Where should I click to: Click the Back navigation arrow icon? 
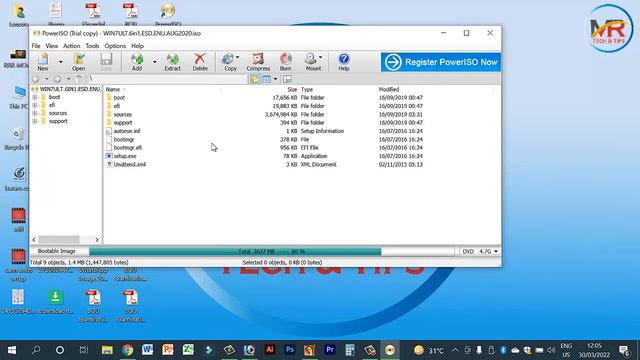(x=36, y=79)
